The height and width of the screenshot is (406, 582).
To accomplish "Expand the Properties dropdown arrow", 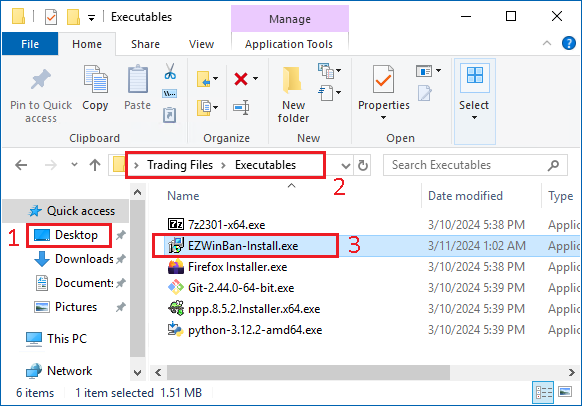I will pos(383,118).
